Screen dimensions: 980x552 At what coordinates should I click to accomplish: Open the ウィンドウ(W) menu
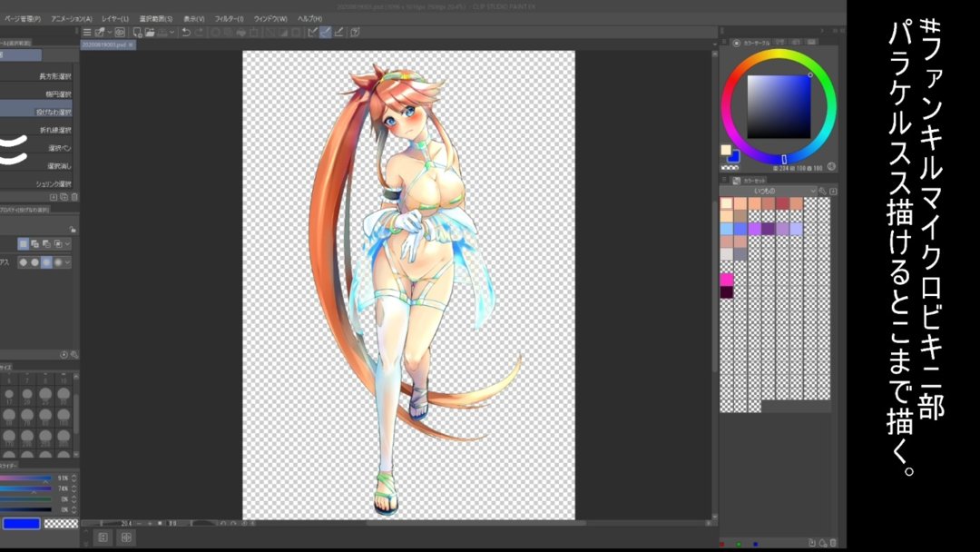pyautogui.click(x=270, y=19)
